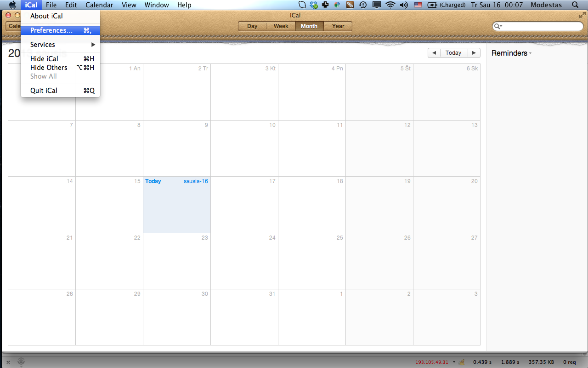Select the day 25 cell
This screenshot has height=368, width=588.
(312, 261)
